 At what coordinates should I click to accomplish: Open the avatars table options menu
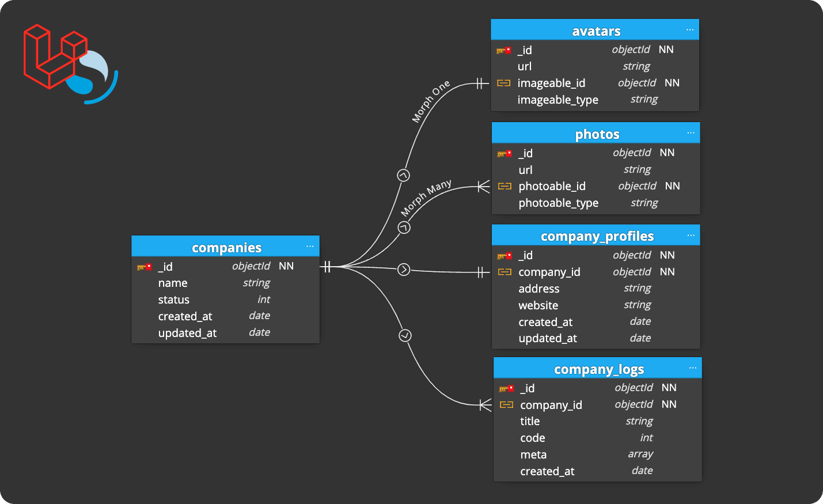tap(690, 30)
